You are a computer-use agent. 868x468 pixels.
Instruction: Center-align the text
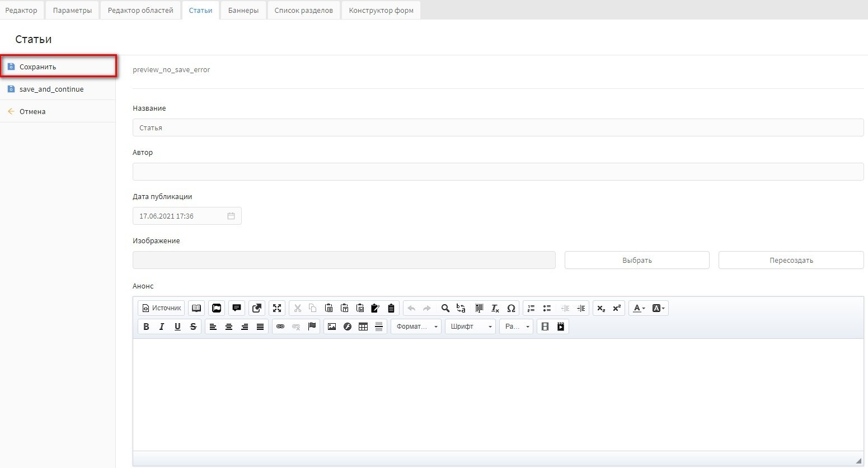[229, 327]
